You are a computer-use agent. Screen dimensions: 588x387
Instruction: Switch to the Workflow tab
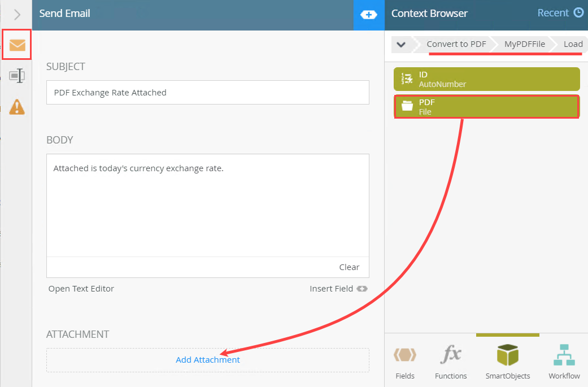564,362
